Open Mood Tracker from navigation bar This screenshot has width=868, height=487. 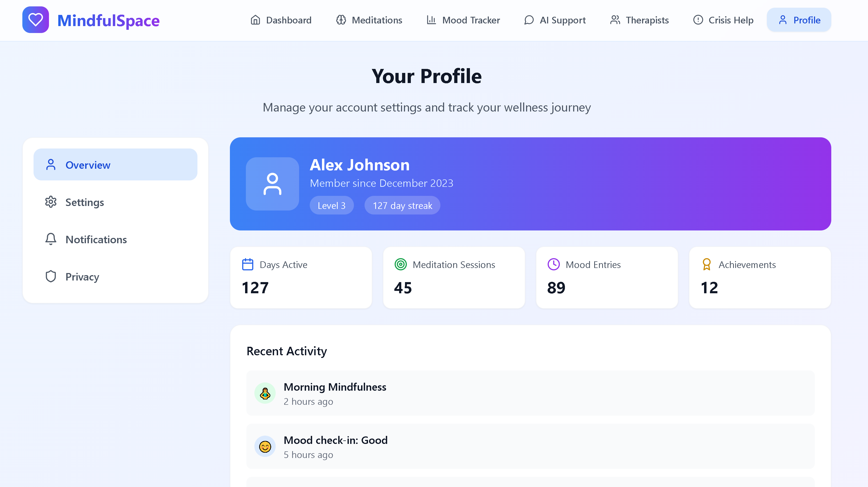(x=463, y=20)
